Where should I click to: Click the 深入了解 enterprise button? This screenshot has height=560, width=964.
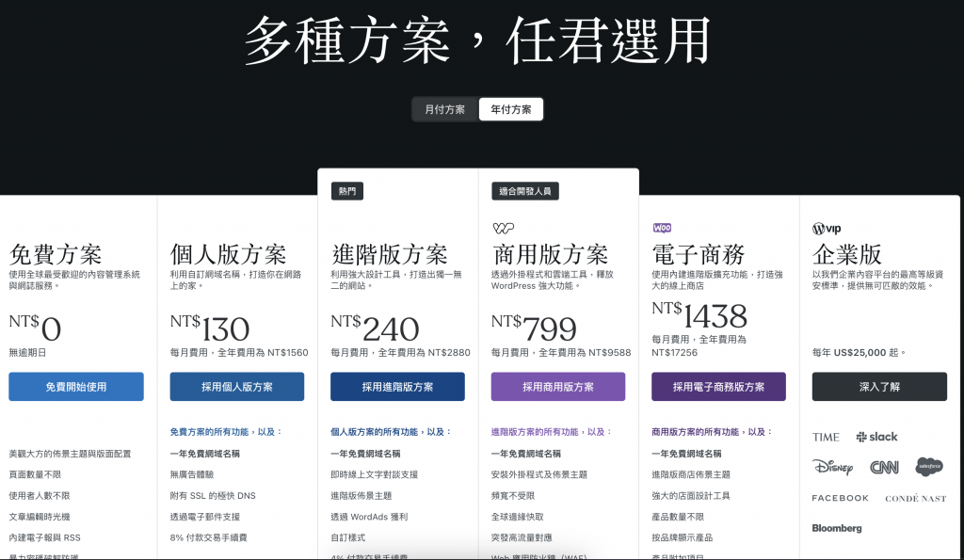click(x=879, y=387)
